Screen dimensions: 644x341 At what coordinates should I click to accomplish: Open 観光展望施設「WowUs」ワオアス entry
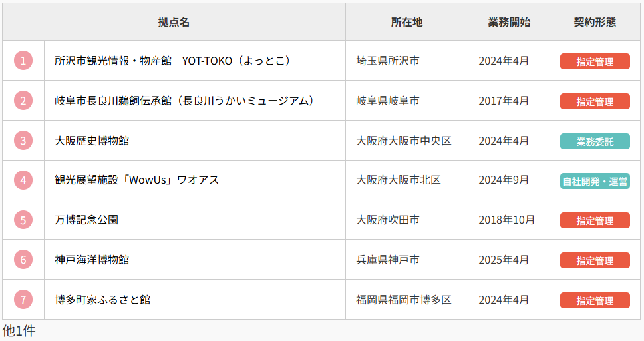coord(136,180)
